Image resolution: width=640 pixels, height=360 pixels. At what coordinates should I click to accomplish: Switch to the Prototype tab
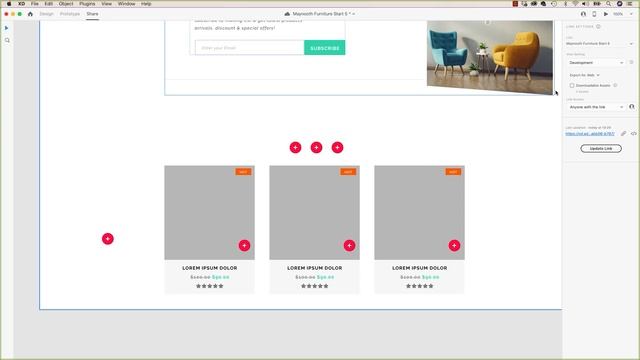point(70,14)
